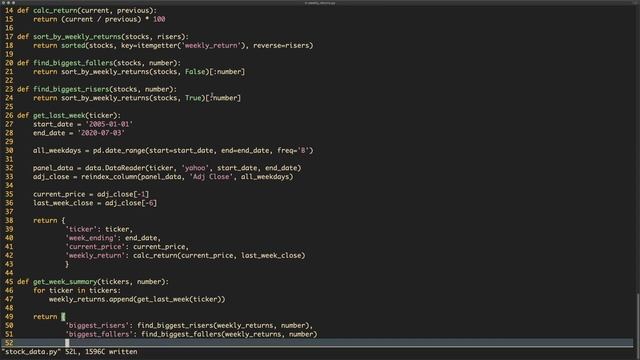The width and height of the screenshot is (640, 360).
Task: Click the highlighted opening brace on line 49
Action: click(x=63, y=317)
